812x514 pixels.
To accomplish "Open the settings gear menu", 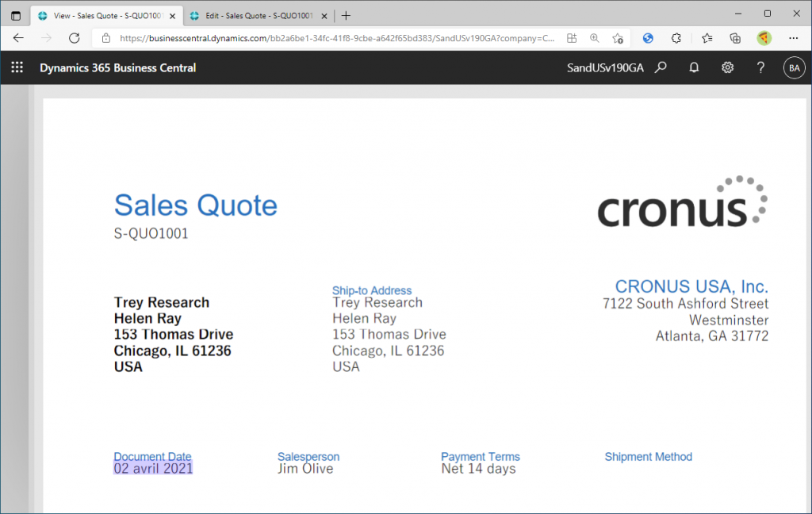I will pos(727,68).
